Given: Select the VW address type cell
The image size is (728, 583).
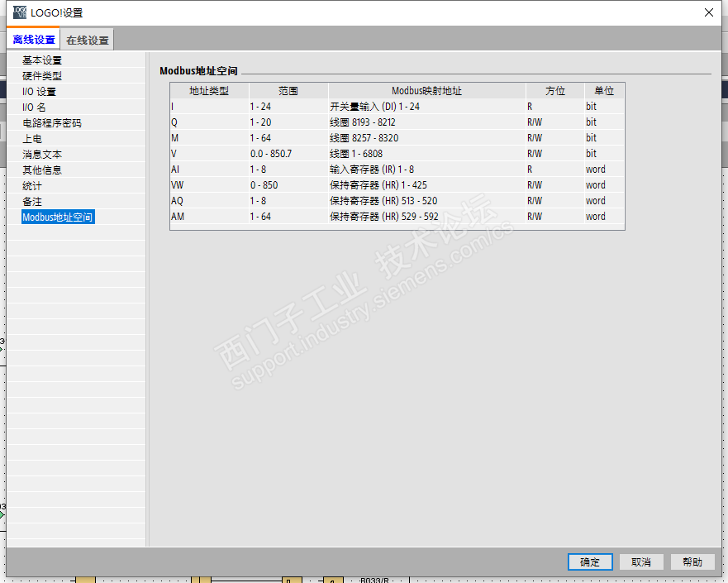Looking at the screenshot, I should (209, 185).
